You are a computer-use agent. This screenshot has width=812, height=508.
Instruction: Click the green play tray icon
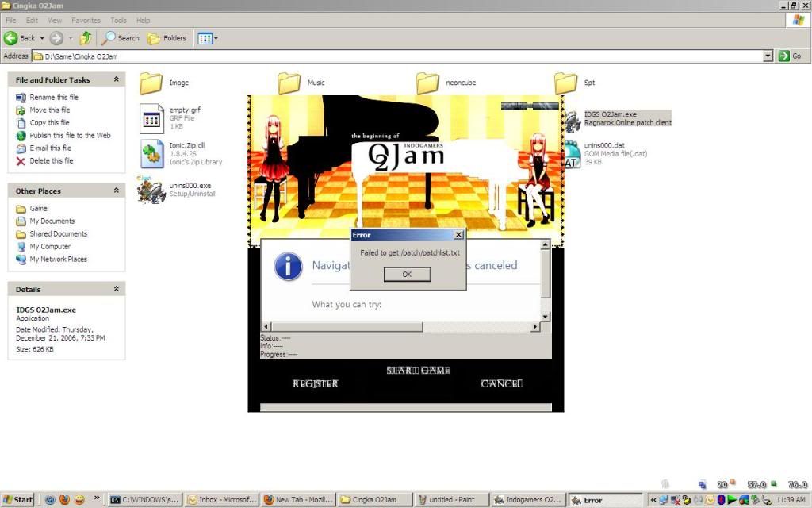(732, 500)
